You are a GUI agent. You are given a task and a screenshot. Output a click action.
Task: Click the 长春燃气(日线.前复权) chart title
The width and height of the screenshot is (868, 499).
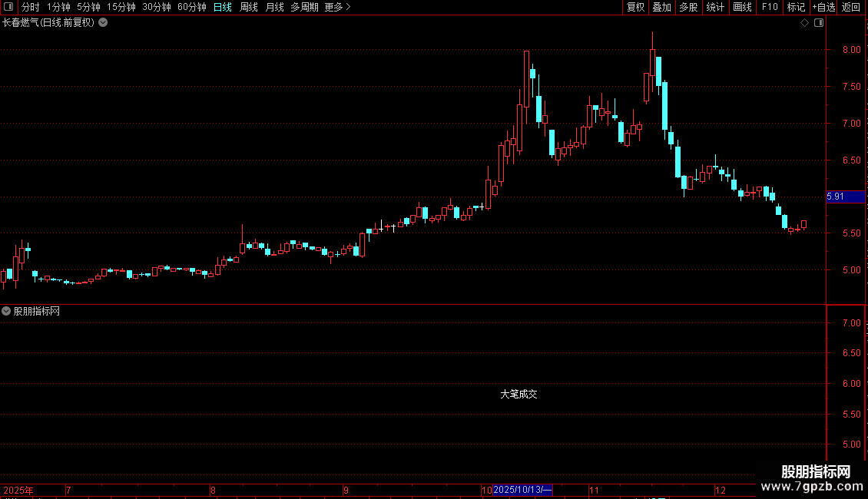point(48,23)
